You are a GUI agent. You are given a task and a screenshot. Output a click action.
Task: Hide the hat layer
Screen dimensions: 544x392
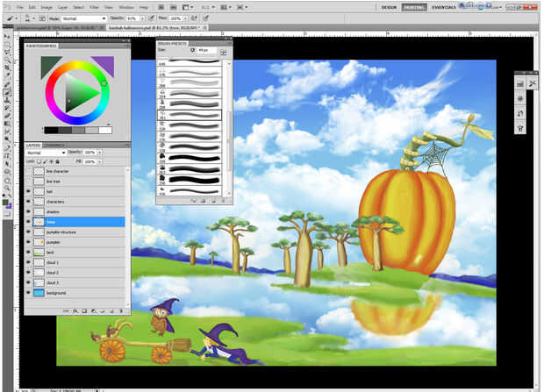28,191
